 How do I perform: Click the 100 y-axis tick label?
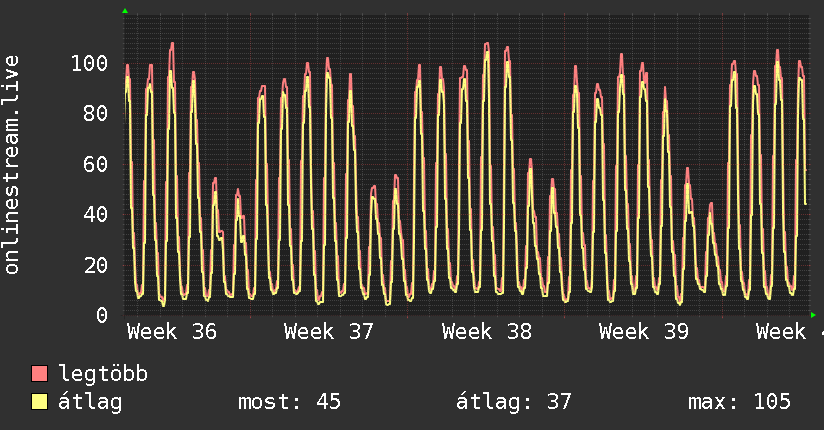[x=89, y=64]
